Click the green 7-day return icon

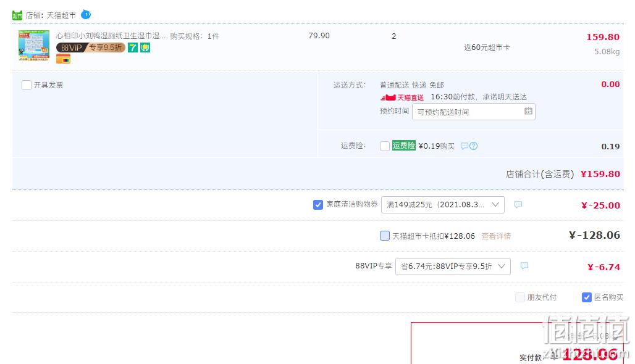[132, 48]
